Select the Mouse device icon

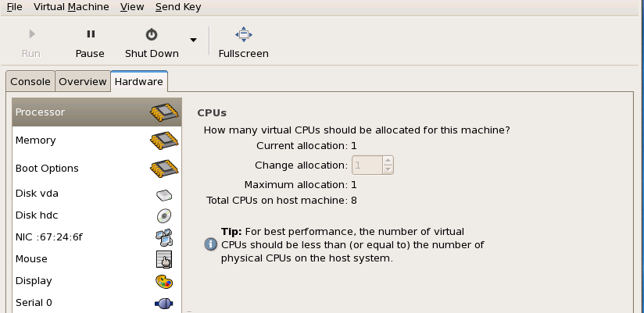click(163, 259)
